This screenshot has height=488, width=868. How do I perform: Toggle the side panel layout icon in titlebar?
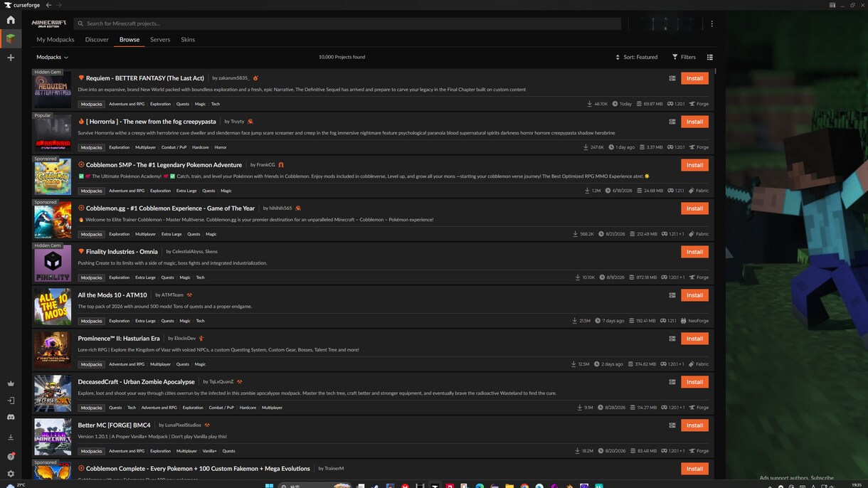click(832, 5)
